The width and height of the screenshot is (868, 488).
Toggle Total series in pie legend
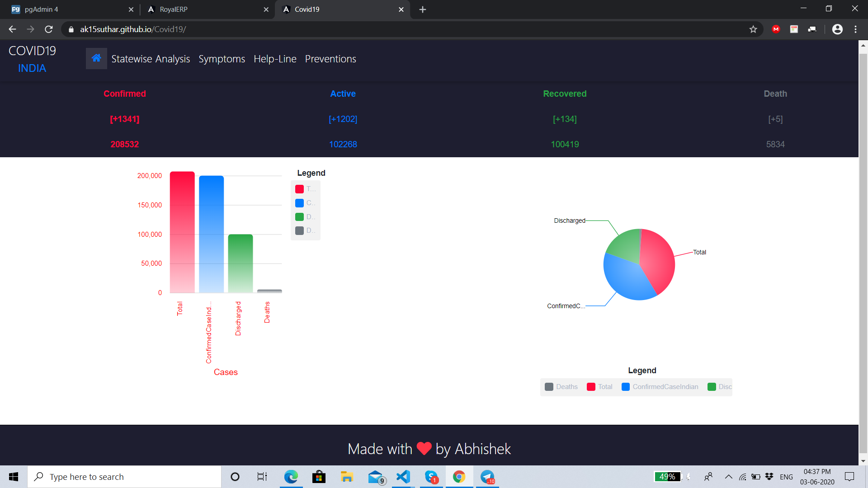click(x=599, y=387)
